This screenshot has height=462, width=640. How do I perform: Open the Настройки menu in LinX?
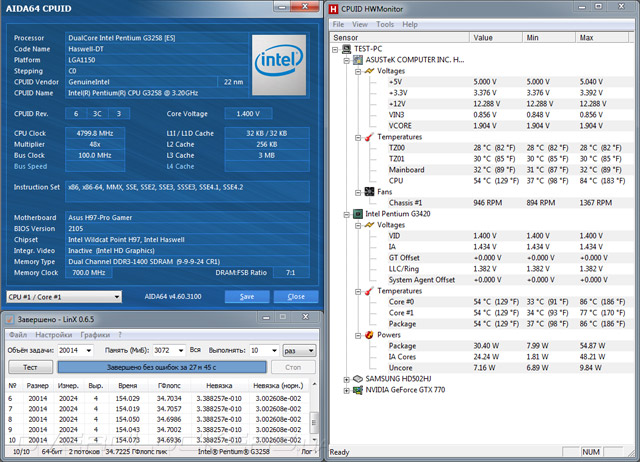pyautogui.click(x=54, y=335)
